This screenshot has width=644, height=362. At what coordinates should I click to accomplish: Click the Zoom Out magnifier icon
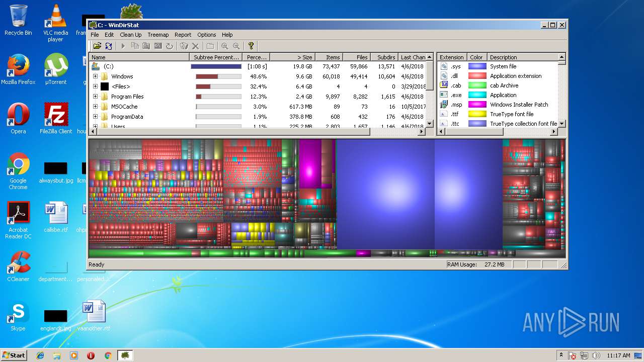point(236,46)
